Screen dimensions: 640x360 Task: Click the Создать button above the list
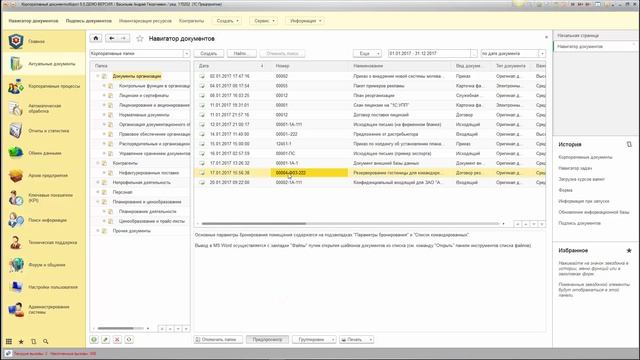coord(209,53)
